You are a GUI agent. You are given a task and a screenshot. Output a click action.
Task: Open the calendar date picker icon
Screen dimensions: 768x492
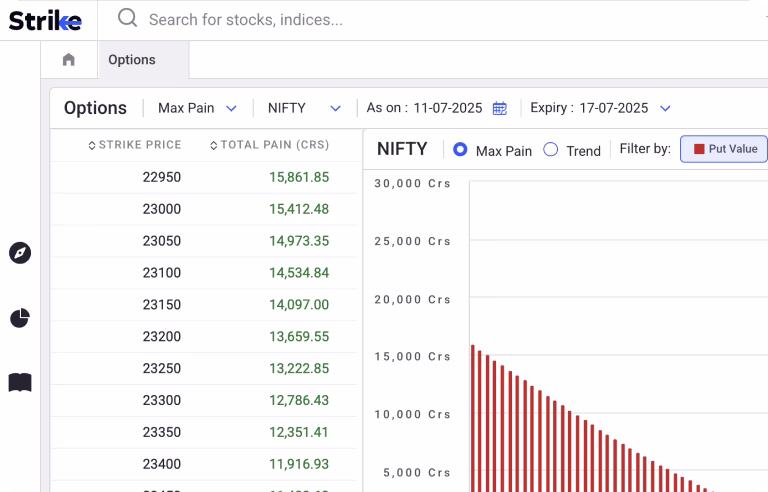pyautogui.click(x=500, y=108)
